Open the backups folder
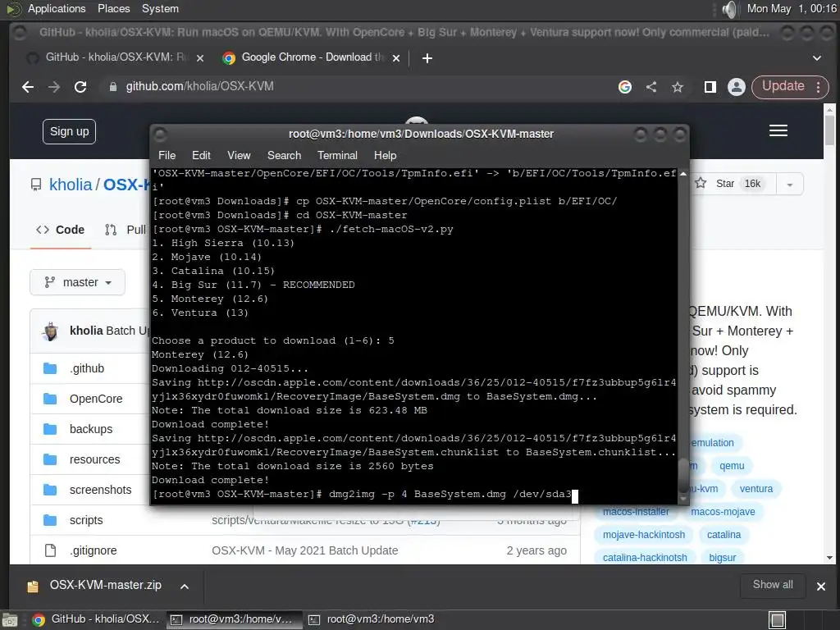840x630 pixels. pos(91,429)
